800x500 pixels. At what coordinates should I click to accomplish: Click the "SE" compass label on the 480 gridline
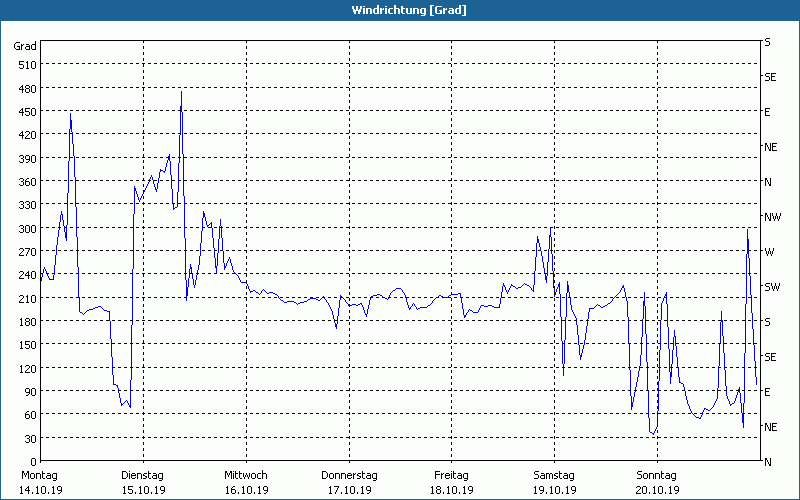coord(770,77)
